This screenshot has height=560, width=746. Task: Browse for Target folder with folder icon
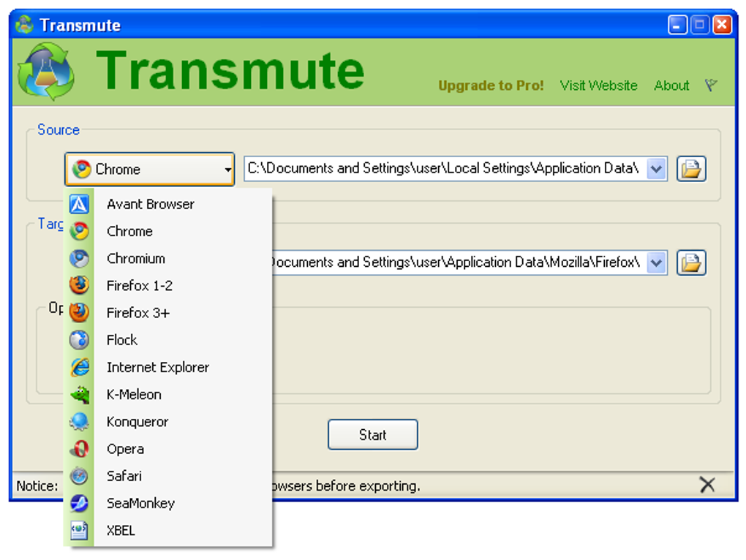[x=691, y=262]
